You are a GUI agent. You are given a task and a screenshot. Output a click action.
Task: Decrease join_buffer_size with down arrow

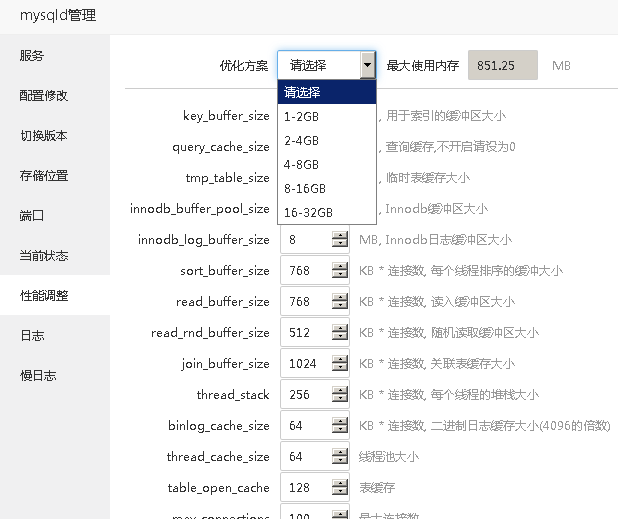tap(340, 367)
